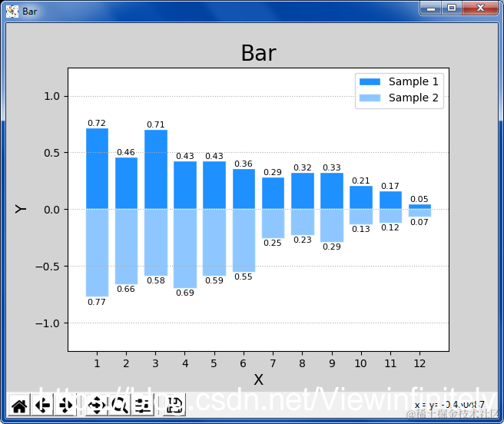Viewport: 504px width, 424px height.
Task: Click the value label 0.66
Action: coord(126,289)
